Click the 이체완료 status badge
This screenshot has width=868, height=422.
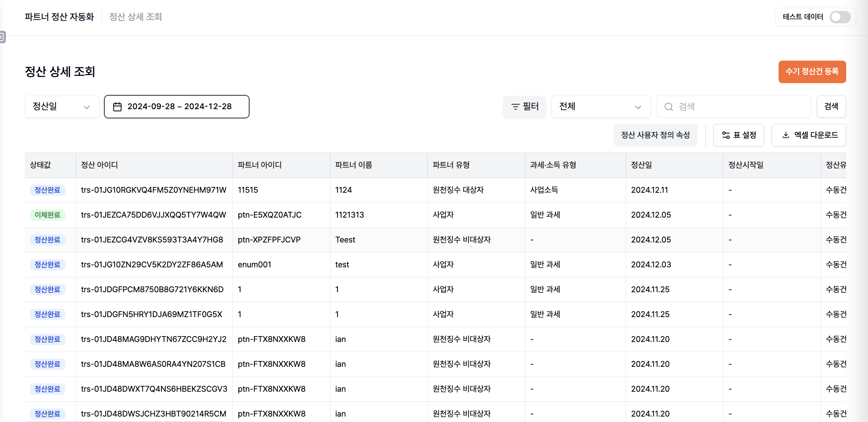[x=47, y=215]
